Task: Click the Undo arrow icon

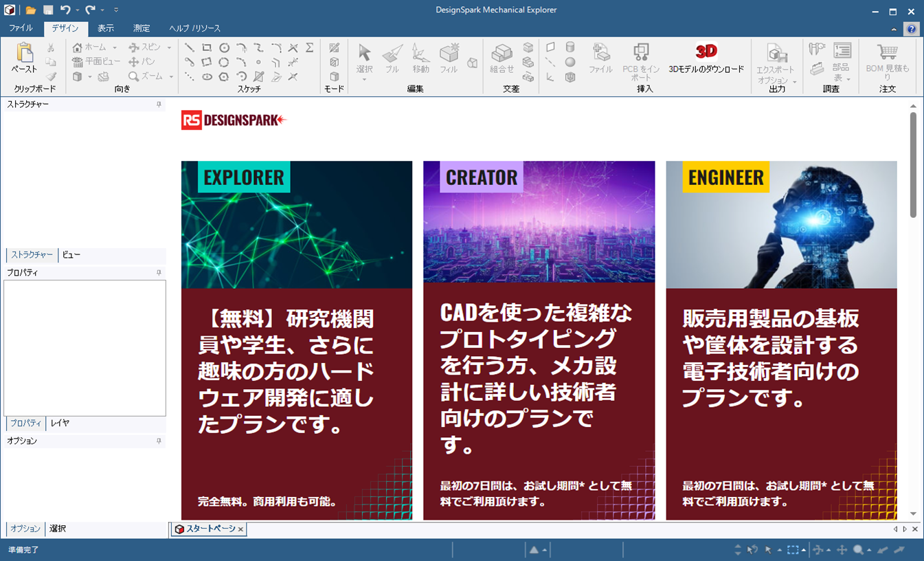Action: pos(65,10)
